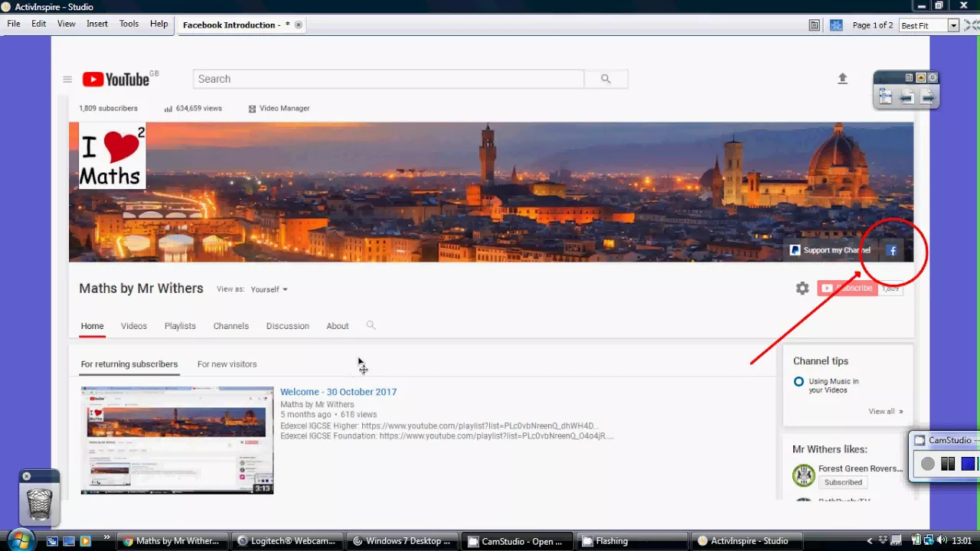Click the Subscribed button under Forest Green Rovers
980x551 pixels.
[x=843, y=482]
